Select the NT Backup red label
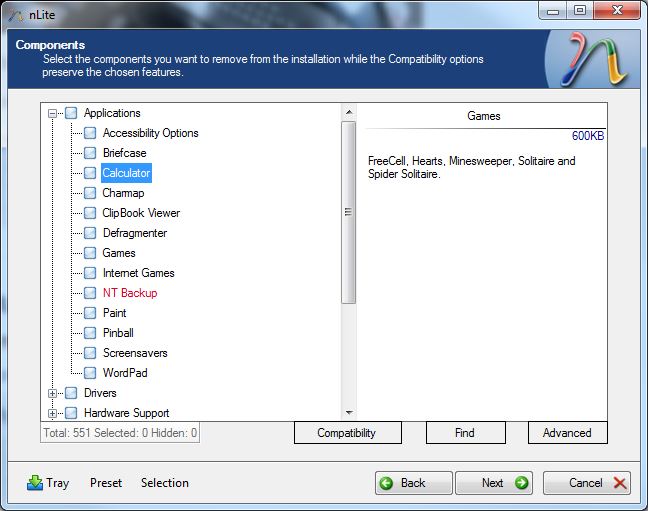 pyautogui.click(x=130, y=293)
